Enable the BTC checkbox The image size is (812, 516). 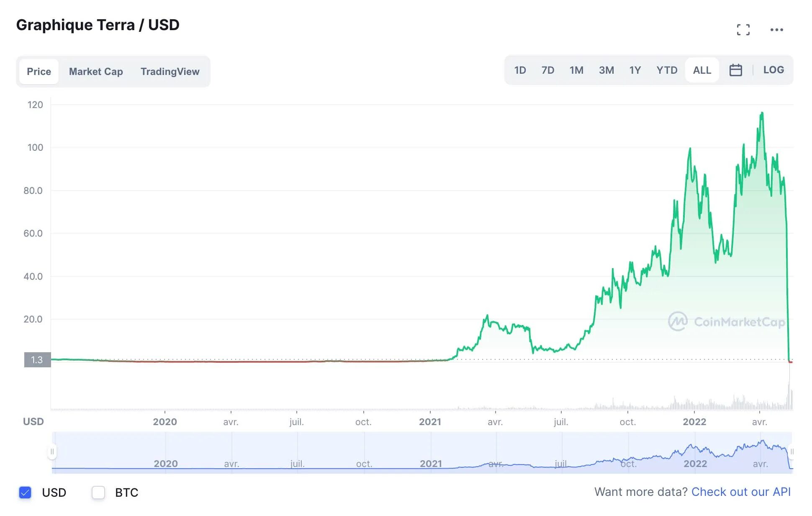98,493
